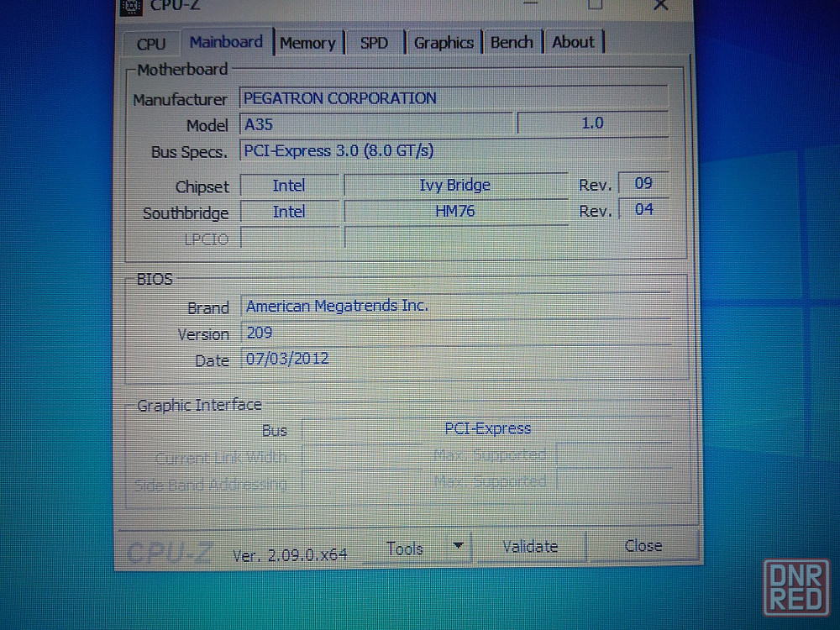Click the Manufacturer label
This screenshot has height=630, width=840.
[x=180, y=100]
